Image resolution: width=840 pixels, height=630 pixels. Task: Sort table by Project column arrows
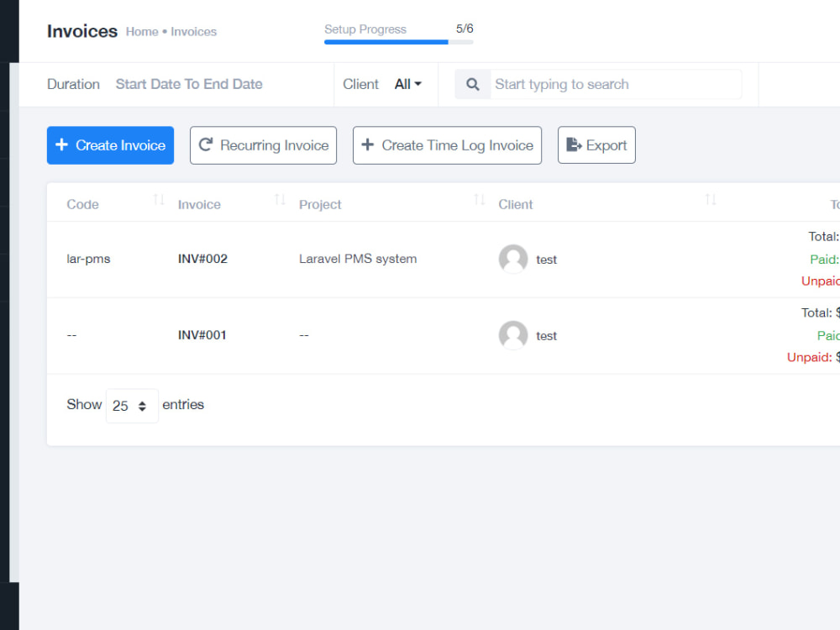[480, 200]
